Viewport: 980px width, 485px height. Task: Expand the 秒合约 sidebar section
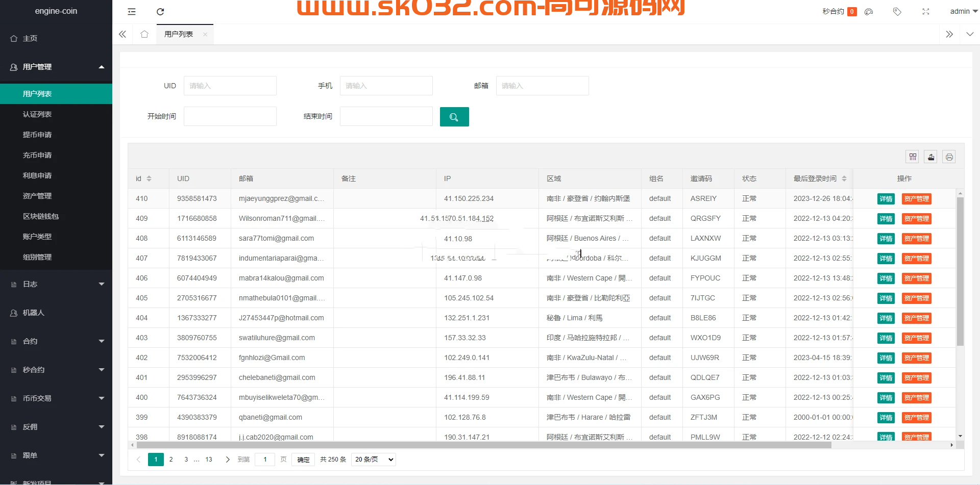pos(56,370)
